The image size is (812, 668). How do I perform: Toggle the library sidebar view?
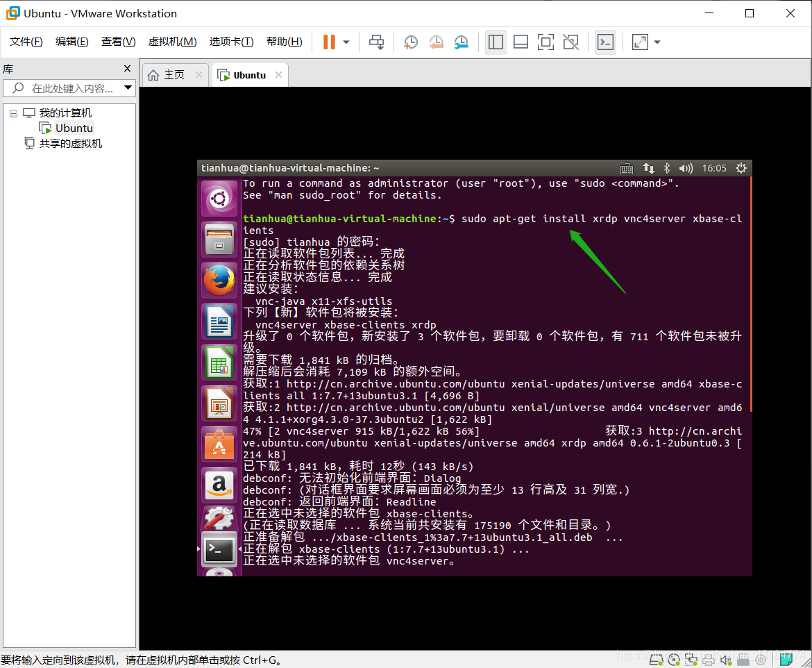point(496,42)
